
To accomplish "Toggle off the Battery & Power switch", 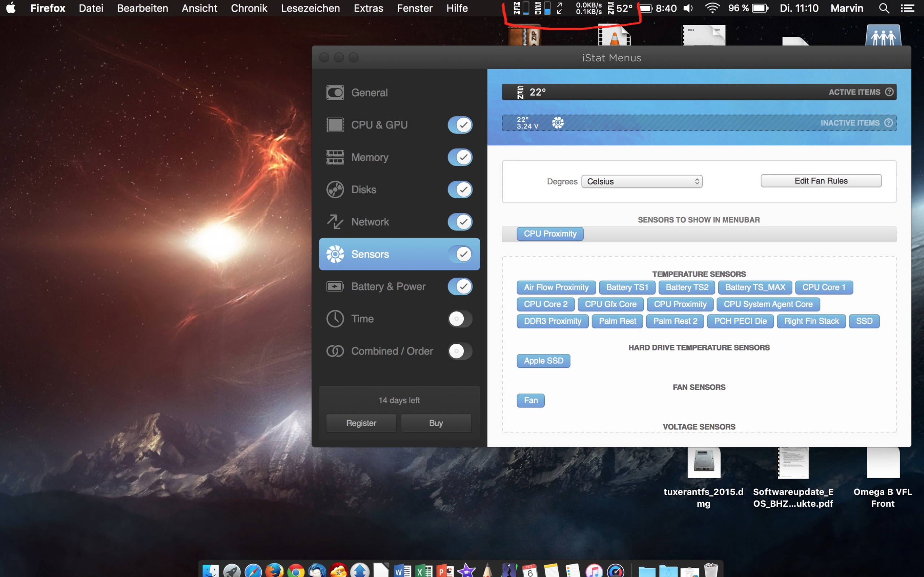I will (x=460, y=287).
